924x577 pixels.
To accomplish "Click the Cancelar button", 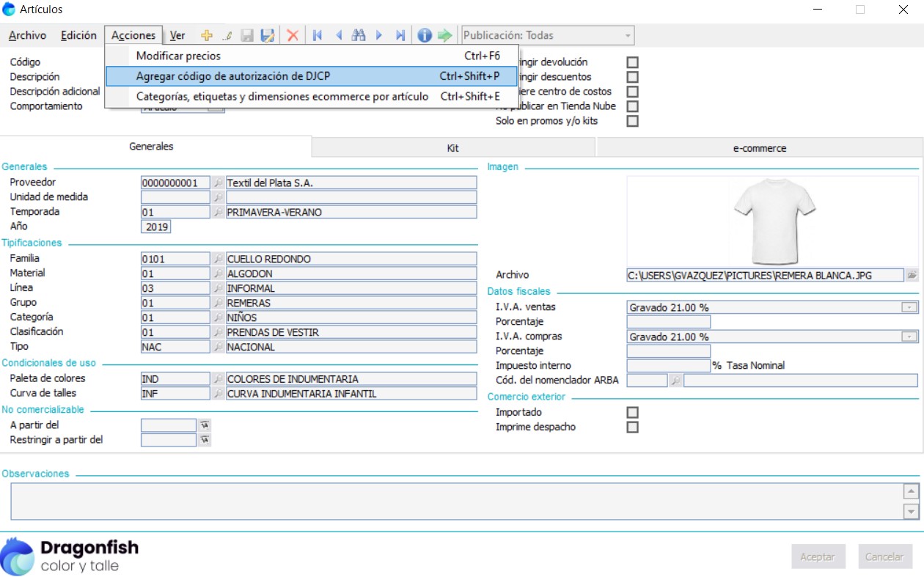I will pos(884,556).
